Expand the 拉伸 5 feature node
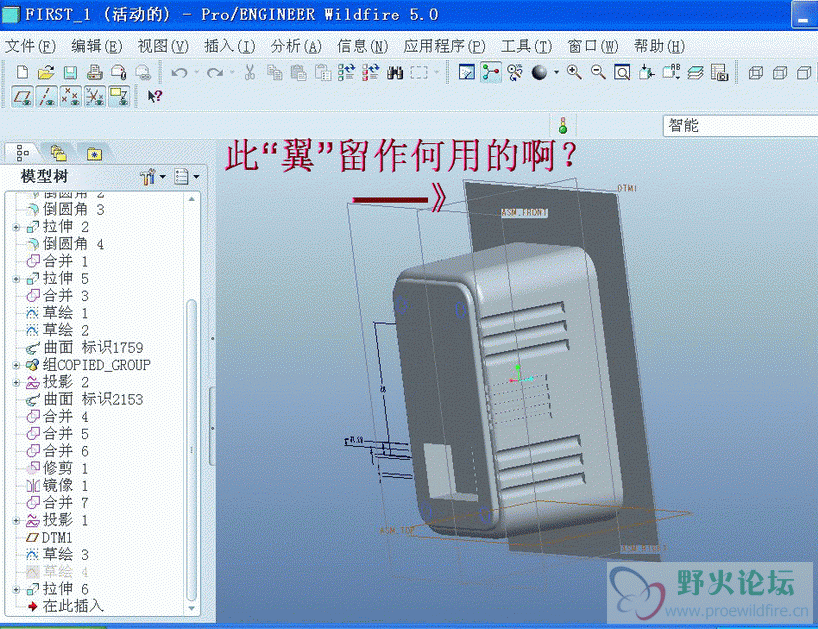Image resolution: width=818 pixels, height=629 pixels. point(16,279)
